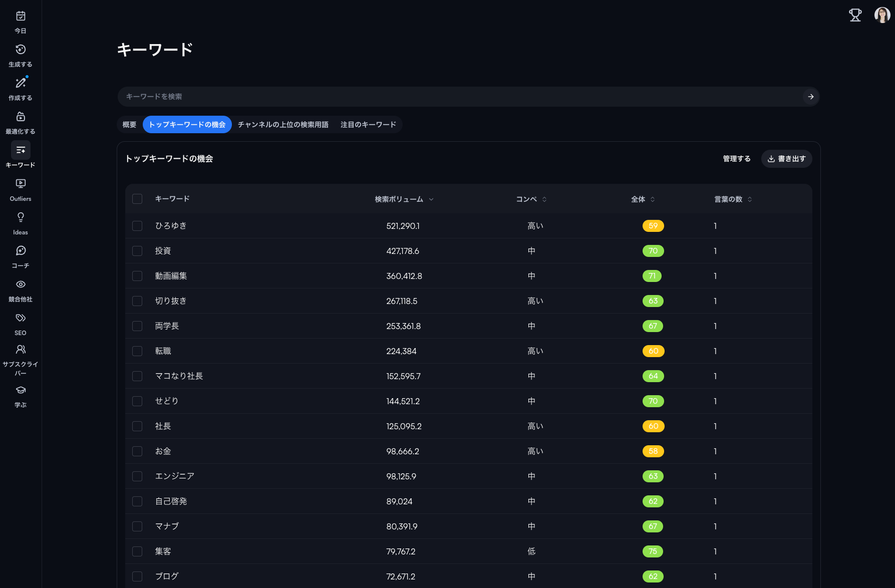Check the box for マナブ row

click(137, 526)
